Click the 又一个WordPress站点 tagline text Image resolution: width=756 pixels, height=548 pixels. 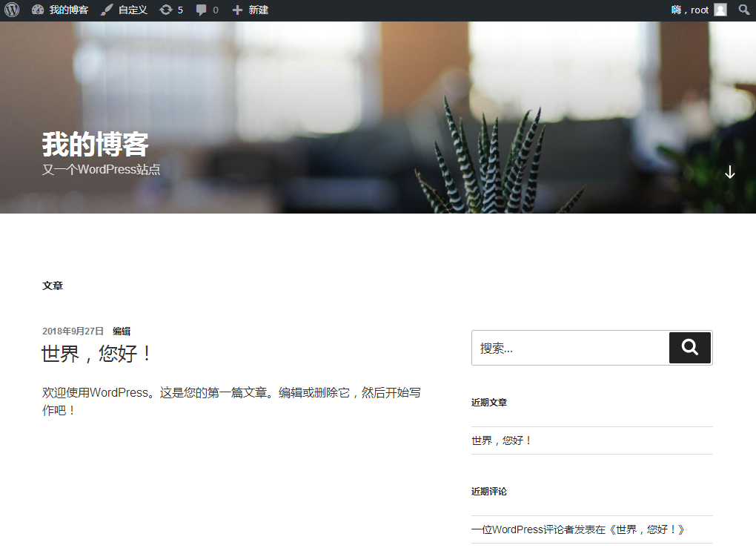click(102, 170)
